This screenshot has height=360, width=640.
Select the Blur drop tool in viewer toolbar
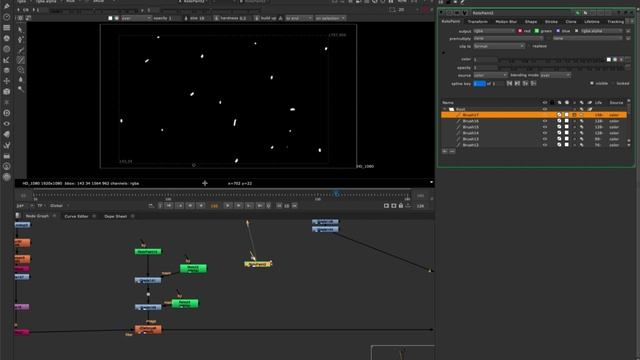tap(20, 80)
